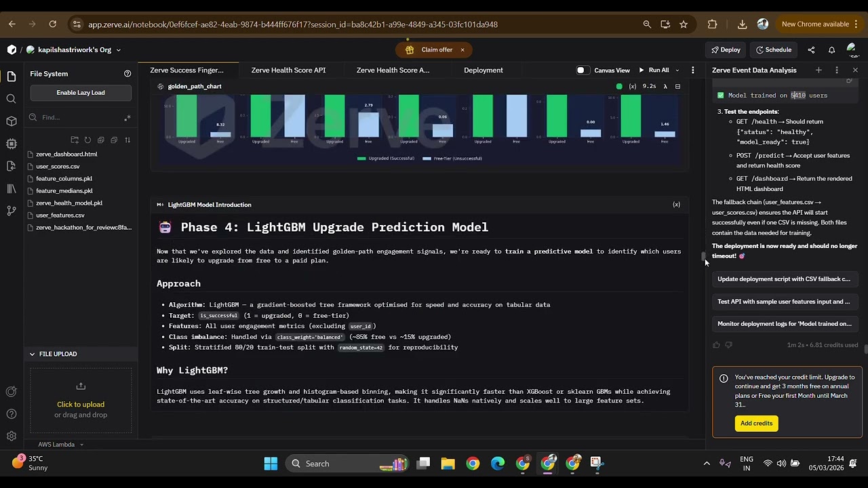Click the collapse all files icon
This screenshot has width=868, height=488.
(x=114, y=140)
